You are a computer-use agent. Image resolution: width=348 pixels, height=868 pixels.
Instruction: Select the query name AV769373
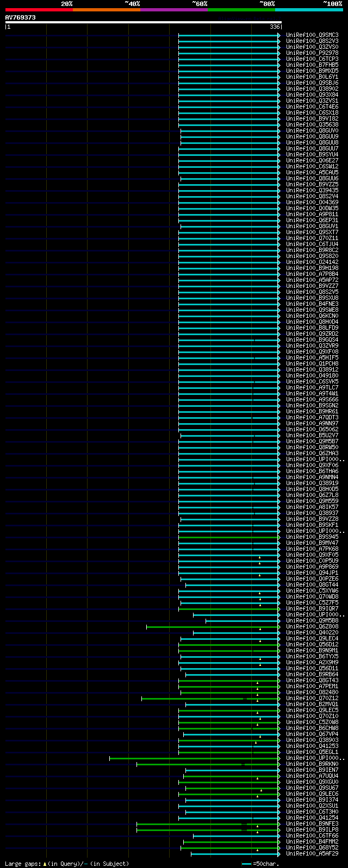21,17
